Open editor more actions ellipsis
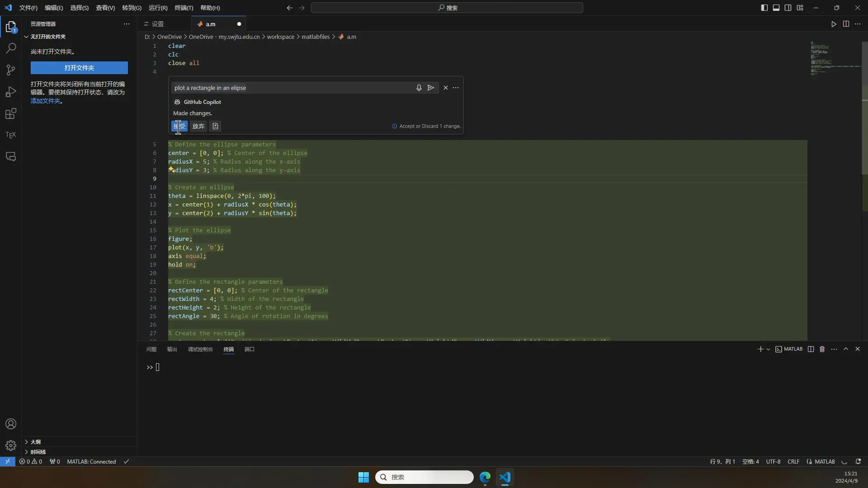 tap(858, 24)
